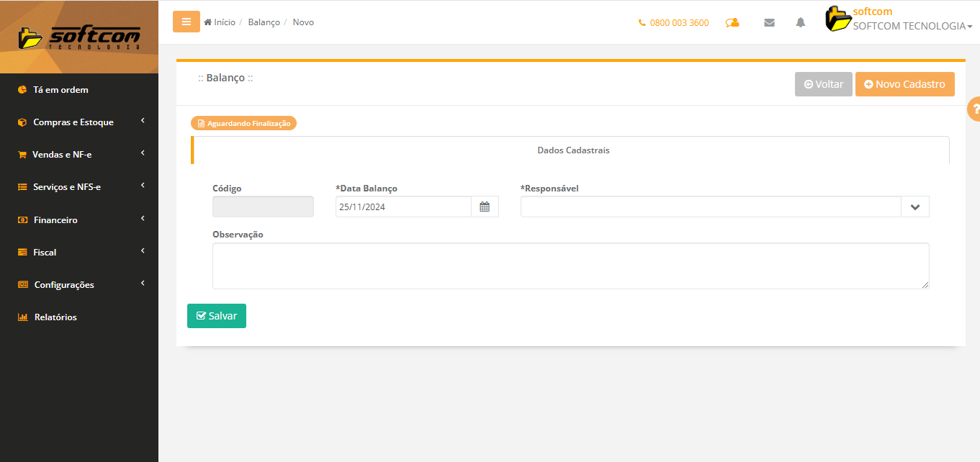Image resolution: width=980 pixels, height=462 pixels.
Task: Open Tá em ordem menu item
Action: [60, 90]
